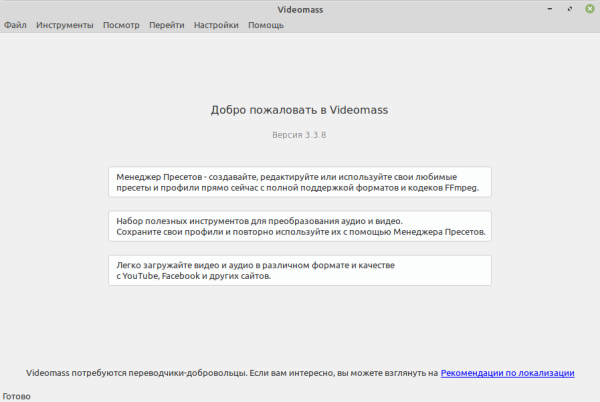The height and width of the screenshot is (402, 600).
Task: Follow the Рекомендации по локализации link
Action: [x=507, y=373]
